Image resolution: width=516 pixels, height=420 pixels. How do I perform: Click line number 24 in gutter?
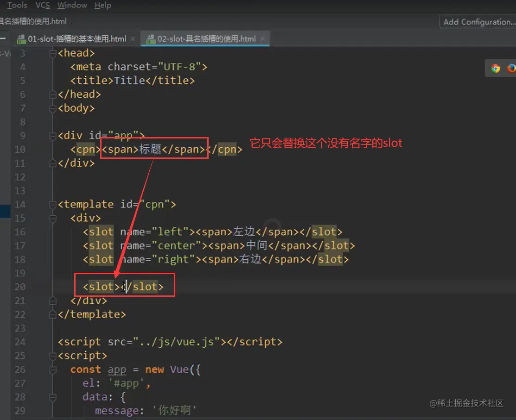pyautogui.click(x=20, y=342)
